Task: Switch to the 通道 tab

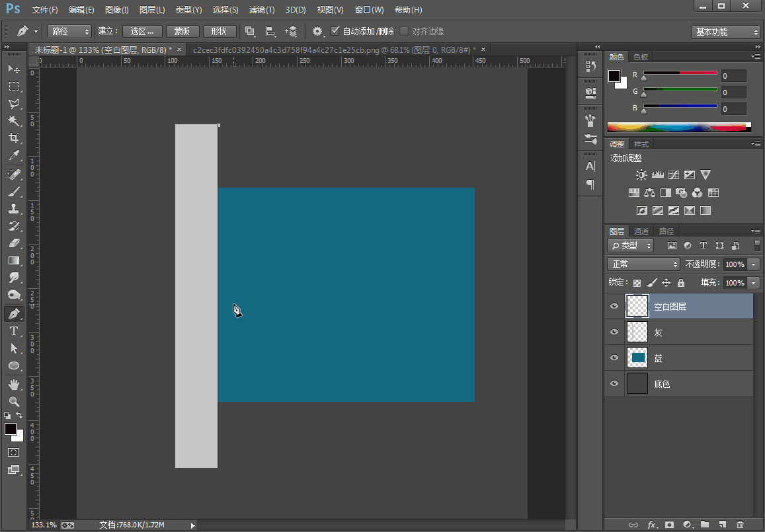Action: click(641, 231)
